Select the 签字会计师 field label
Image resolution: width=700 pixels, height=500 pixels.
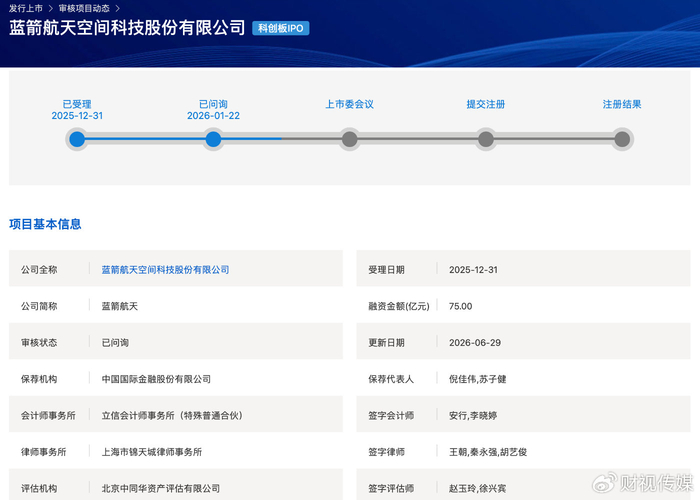(x=391, y=416)
